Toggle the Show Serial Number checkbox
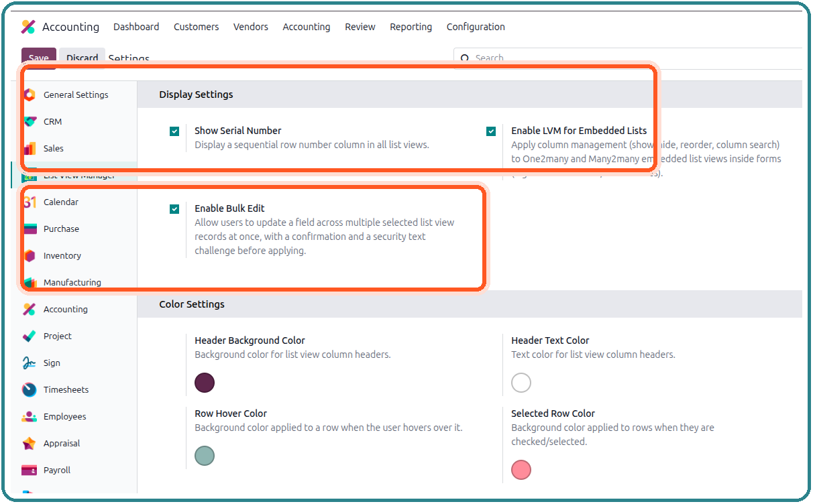The image size is (813, 504). pos(174,131)
